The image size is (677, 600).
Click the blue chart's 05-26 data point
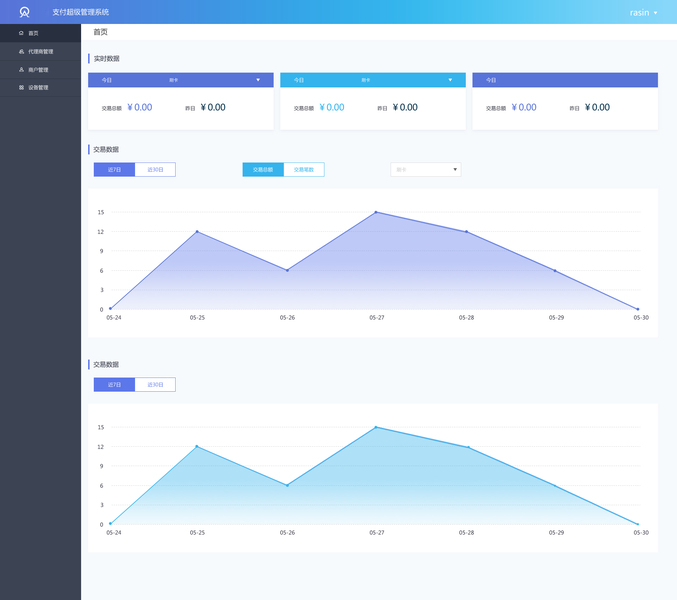click(287, 485)
